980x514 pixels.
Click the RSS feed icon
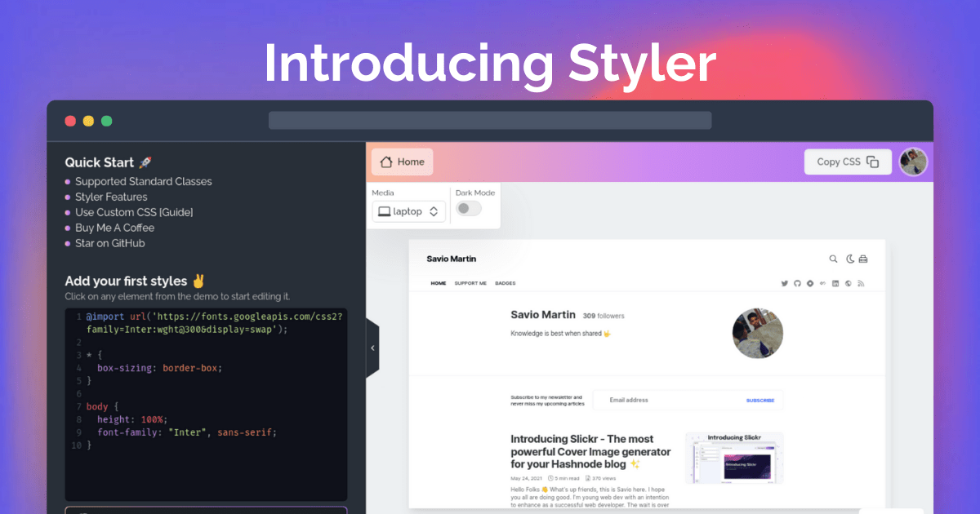click(861, 284)
